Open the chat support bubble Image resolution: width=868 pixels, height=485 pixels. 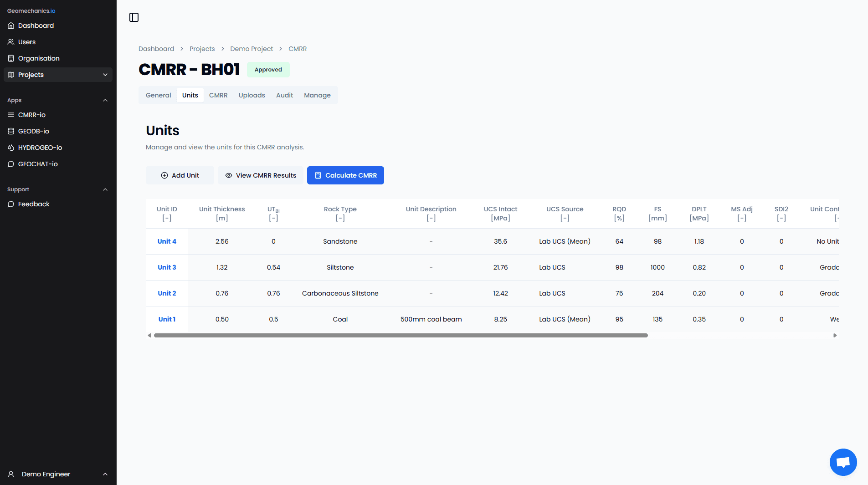(842, 462)
